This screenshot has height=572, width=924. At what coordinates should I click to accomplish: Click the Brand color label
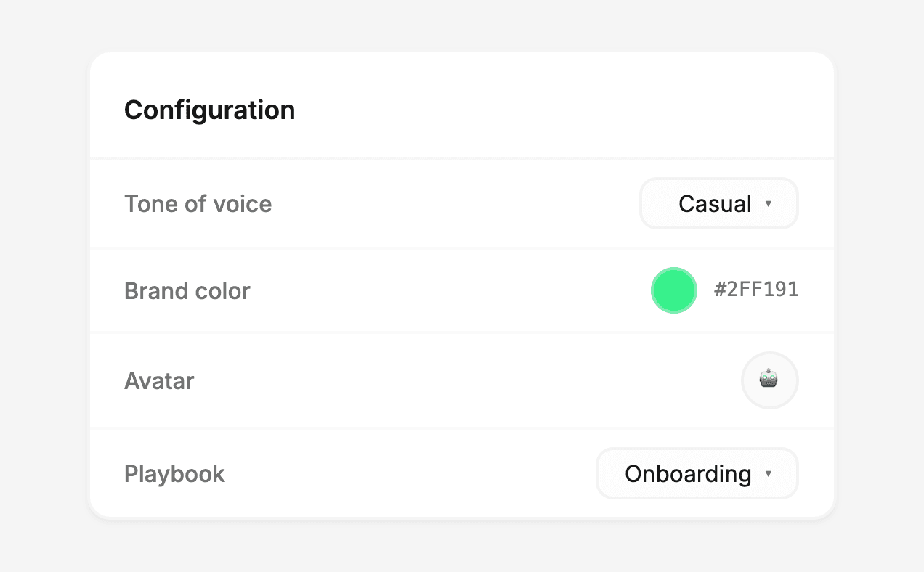point(187,291)
